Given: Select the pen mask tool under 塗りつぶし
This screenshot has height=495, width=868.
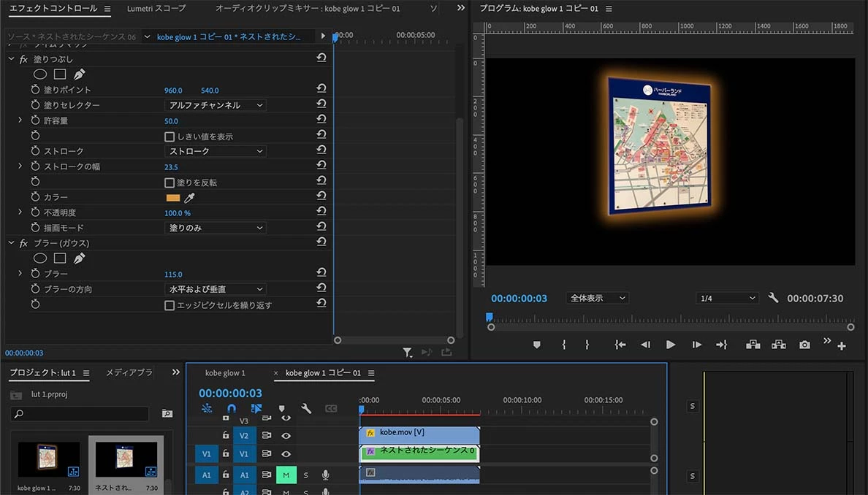Looking at the screenshot, I should (x=79, y=74).
